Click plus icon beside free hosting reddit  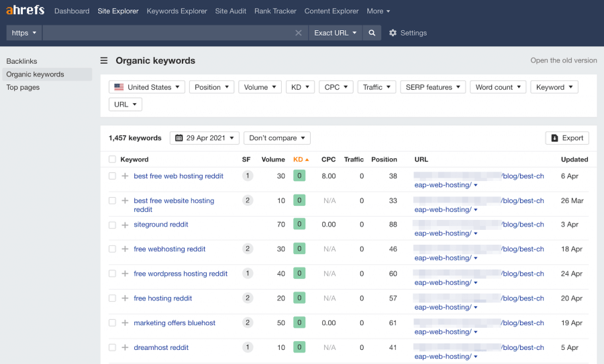125,298
